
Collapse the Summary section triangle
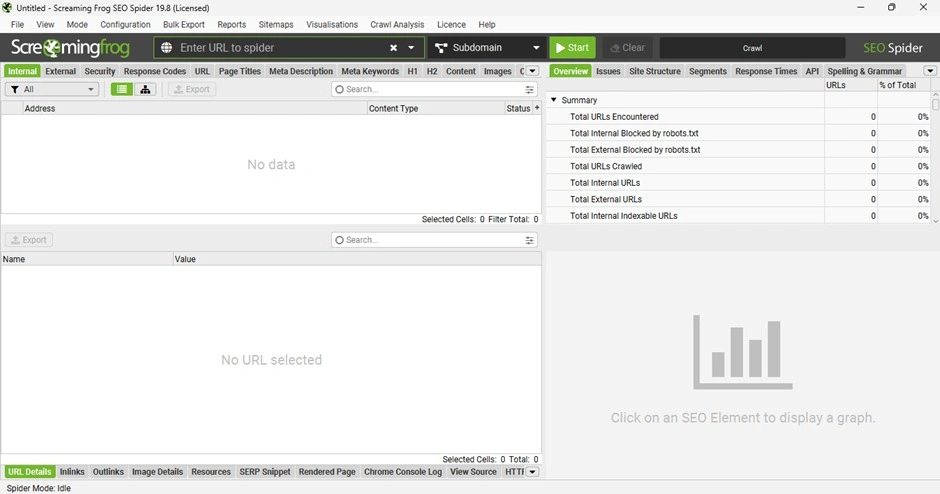pos(554,100)
